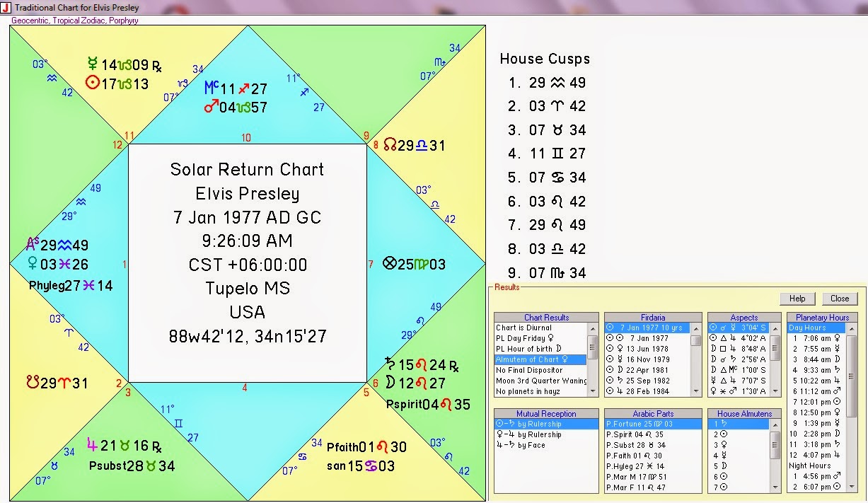Click the Mutual Reception list header

pyautogui.click(x=547, y=413)
